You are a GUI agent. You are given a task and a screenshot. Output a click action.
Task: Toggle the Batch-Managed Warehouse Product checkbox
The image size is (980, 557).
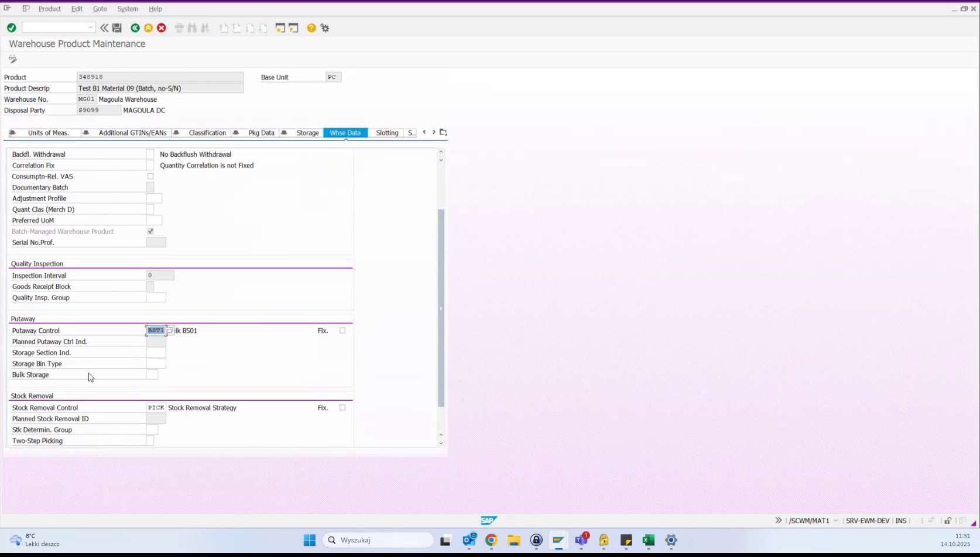pos(150,231)
